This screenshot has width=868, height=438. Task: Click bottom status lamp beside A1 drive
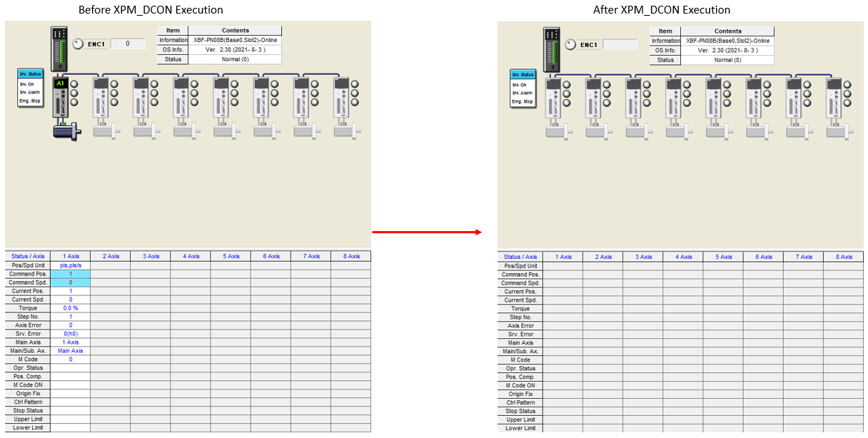tap(75, 102)
